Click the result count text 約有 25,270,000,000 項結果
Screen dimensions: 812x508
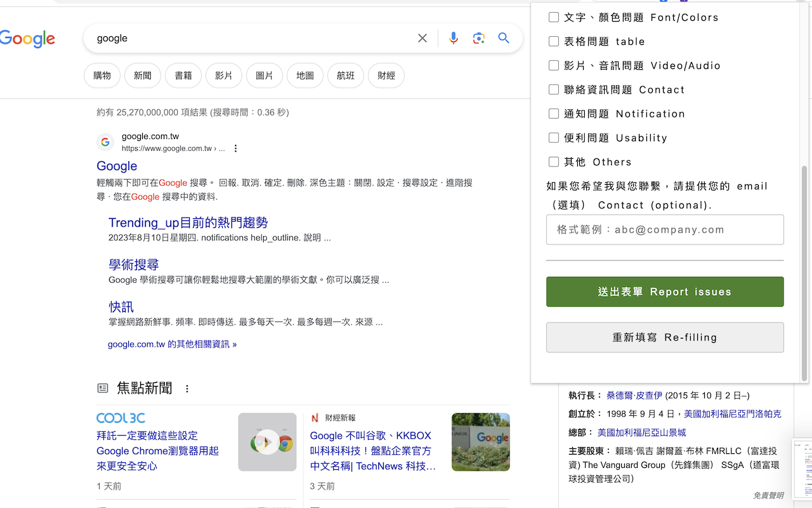pyautogui.click(x=193, y=112)
